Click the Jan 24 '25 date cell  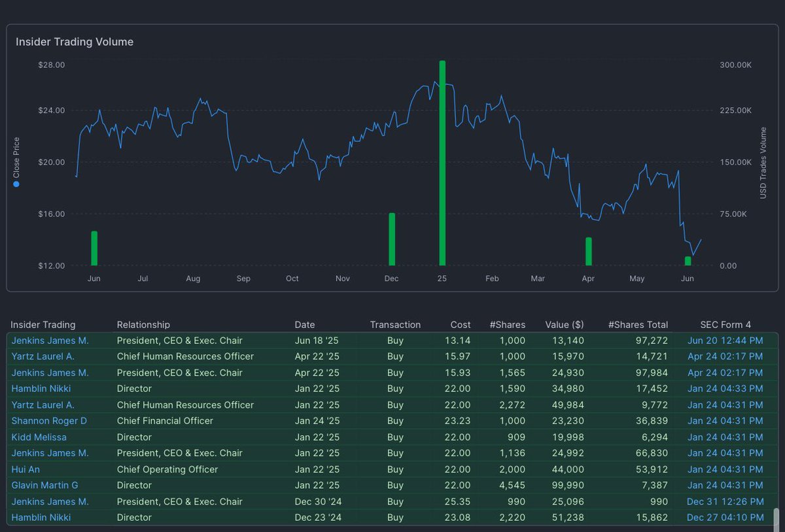tap(317, 421)
